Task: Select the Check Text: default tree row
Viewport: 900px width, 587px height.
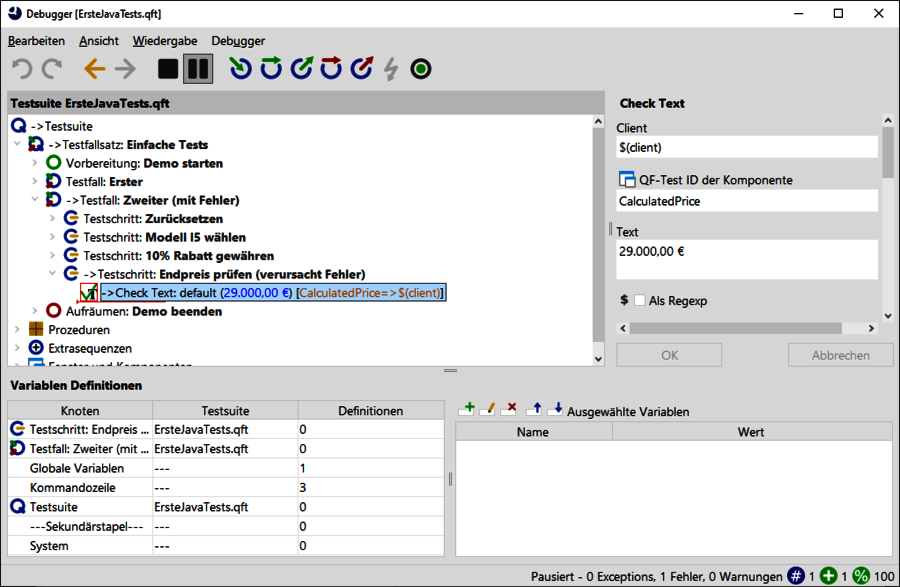Action: pyautogui.click(x=273, y=293)
